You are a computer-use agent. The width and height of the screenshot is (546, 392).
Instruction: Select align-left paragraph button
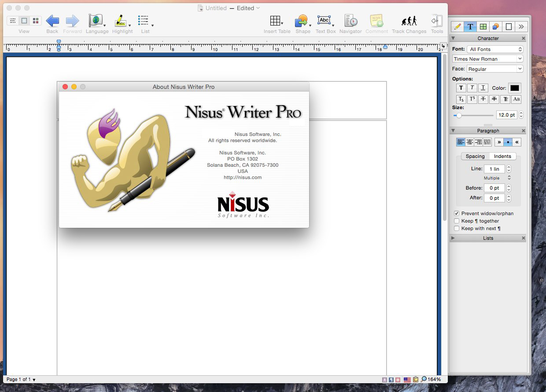(461, 142)
